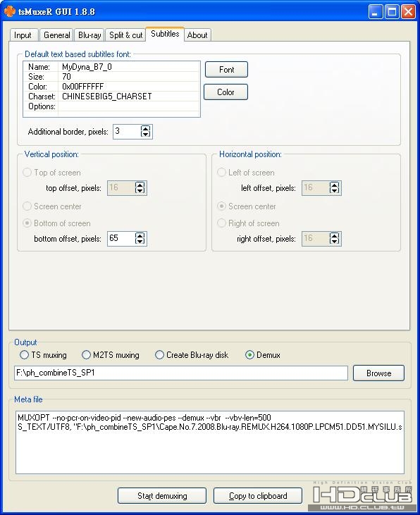420x515 pixels.
Task: Click the right offset pixels field
Action: pos(316,238)
